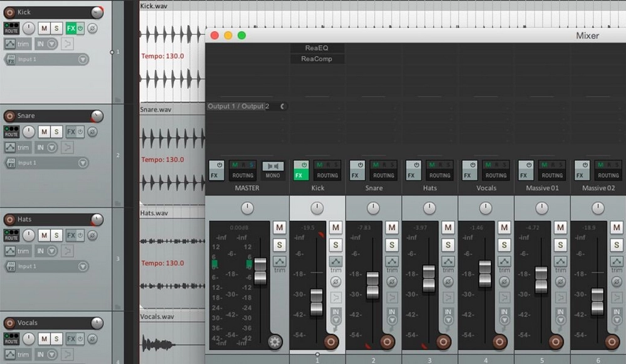Open ROUTE for Kick track panel
This screenshot has height=364, width=626.
[11, 28]
